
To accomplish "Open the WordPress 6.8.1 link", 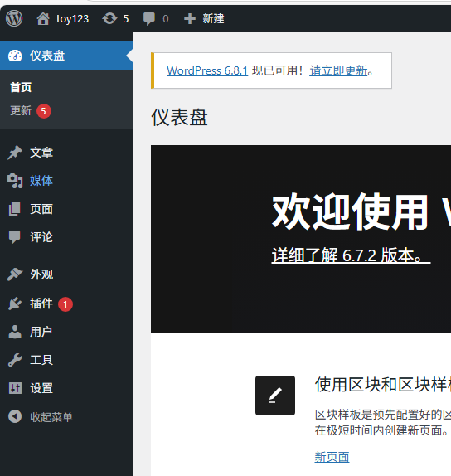I will pyautogui.click(x=207, y=70).
